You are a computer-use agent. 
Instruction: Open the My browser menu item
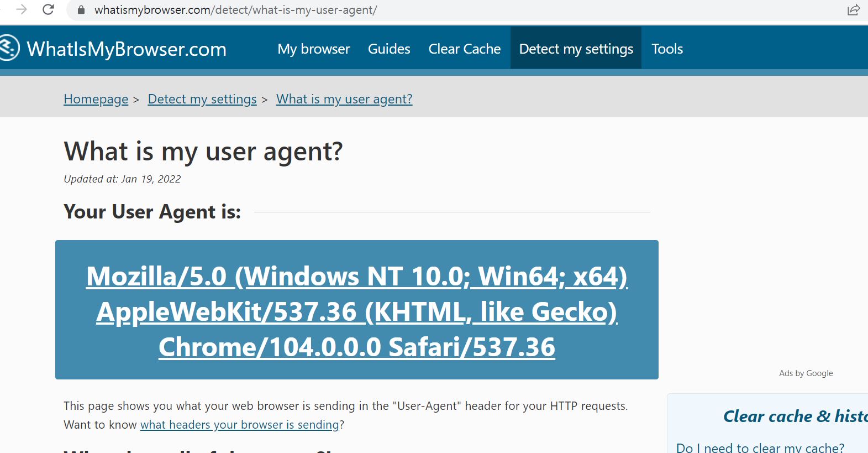click(x=314, y=49)
